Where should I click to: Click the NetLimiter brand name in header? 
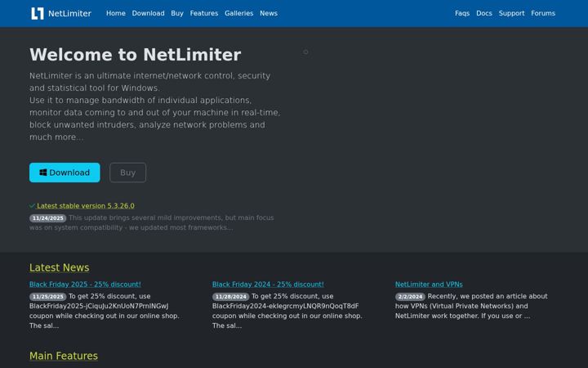click(69, 14)
